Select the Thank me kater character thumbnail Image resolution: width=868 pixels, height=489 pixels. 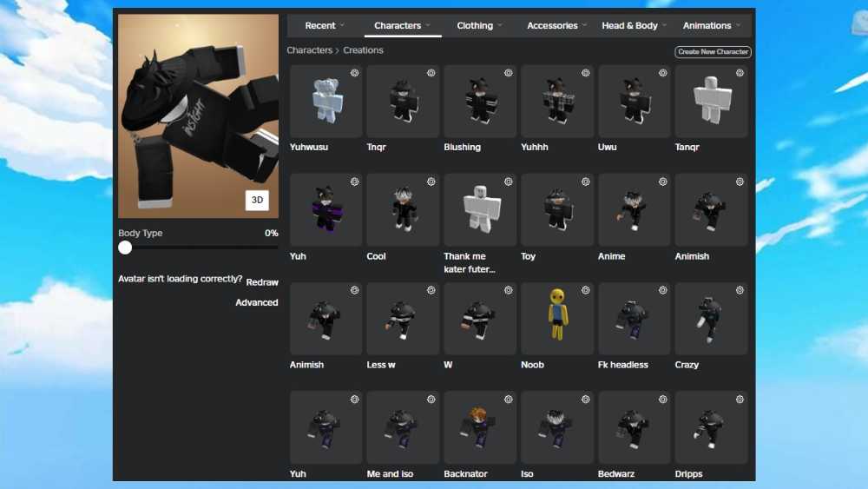[479, 210]
